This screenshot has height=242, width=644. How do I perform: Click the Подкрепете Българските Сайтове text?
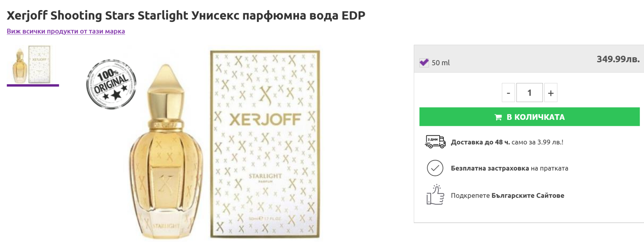coord(507,196)
